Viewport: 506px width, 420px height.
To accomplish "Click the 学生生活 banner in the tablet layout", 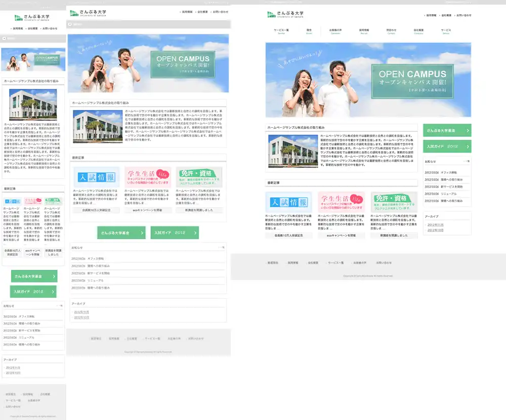I will pos(148,177).
